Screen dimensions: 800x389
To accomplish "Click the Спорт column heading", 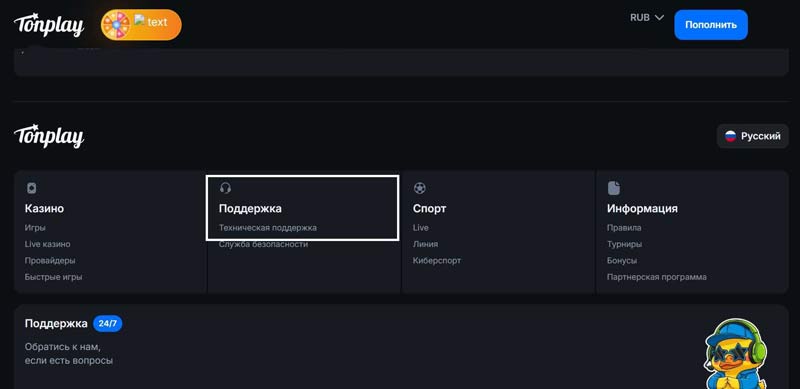I will click(x=430, y=208).
